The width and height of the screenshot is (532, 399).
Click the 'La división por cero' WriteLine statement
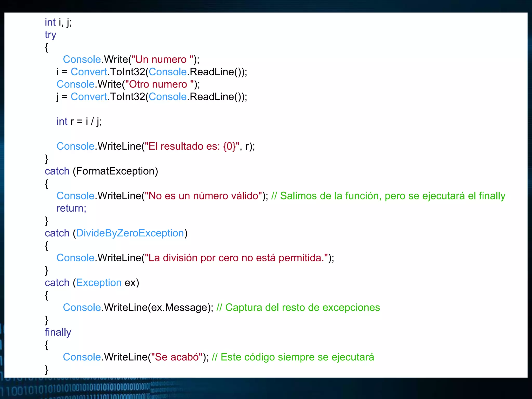(195, 258)
